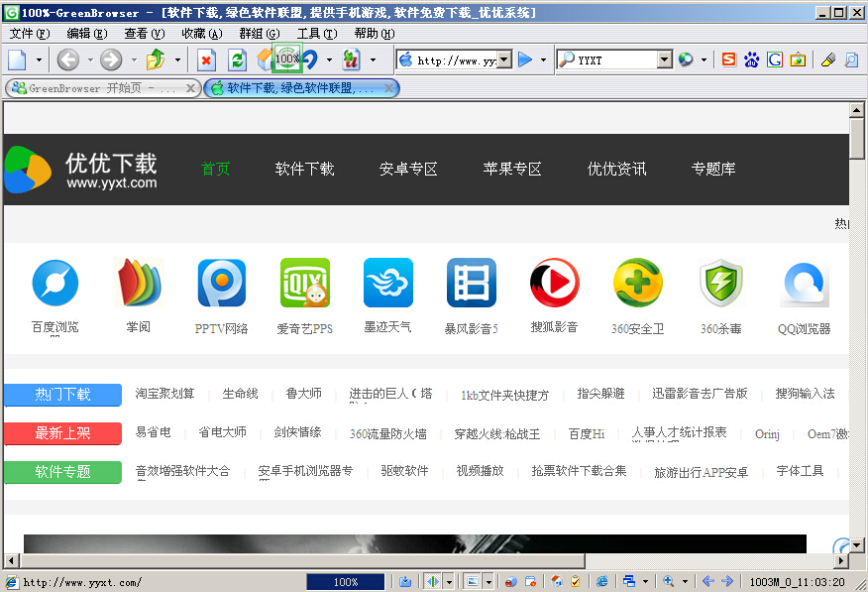Image resolution: width=868 pixels, height=592 pixels.
Task: Expand the globe search dropdown arrow
Action: click(x=704, y=59)
